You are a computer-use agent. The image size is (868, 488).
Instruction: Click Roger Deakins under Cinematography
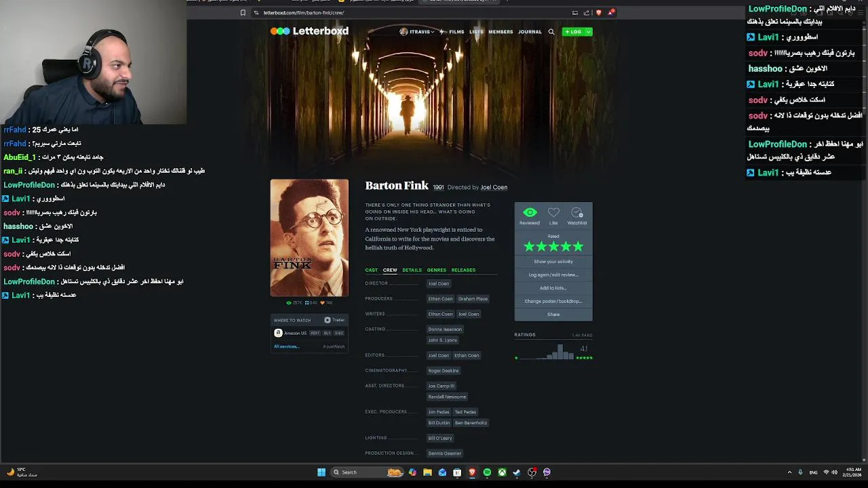(x=443, y=371)
